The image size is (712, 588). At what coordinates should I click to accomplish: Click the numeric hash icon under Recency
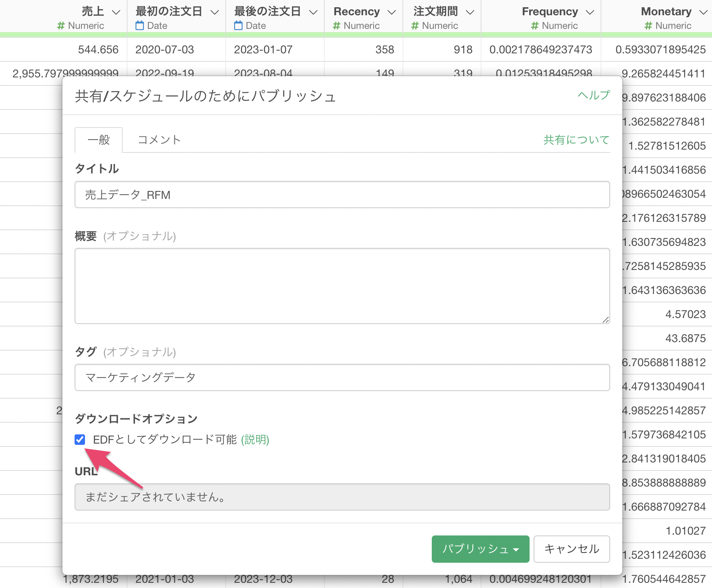pos(336,26)
